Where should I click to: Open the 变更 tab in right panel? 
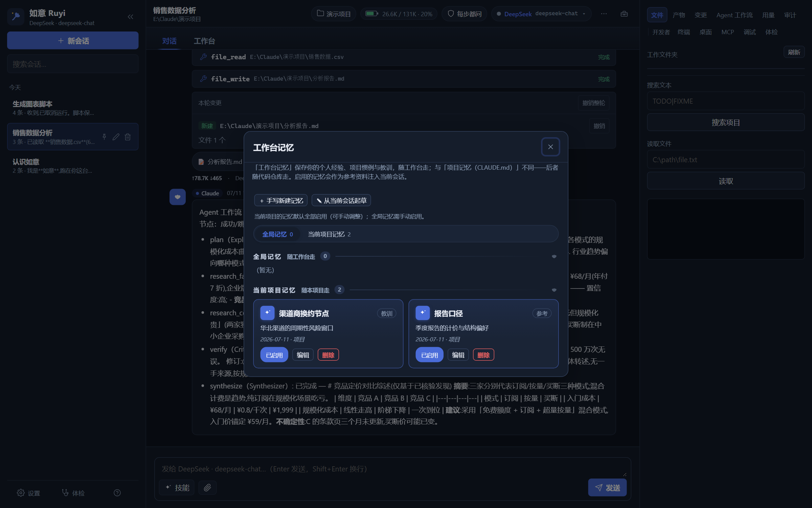[701, 15]
